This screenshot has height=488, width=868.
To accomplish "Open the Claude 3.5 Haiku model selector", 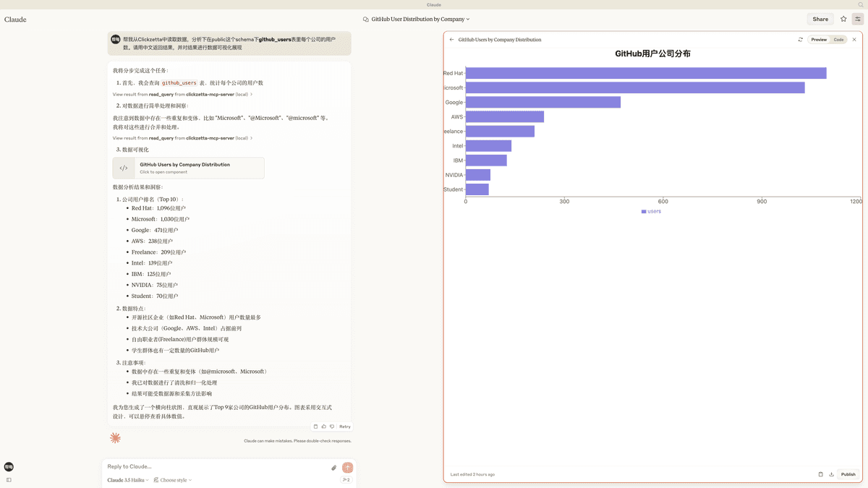I will coord(128,480).
